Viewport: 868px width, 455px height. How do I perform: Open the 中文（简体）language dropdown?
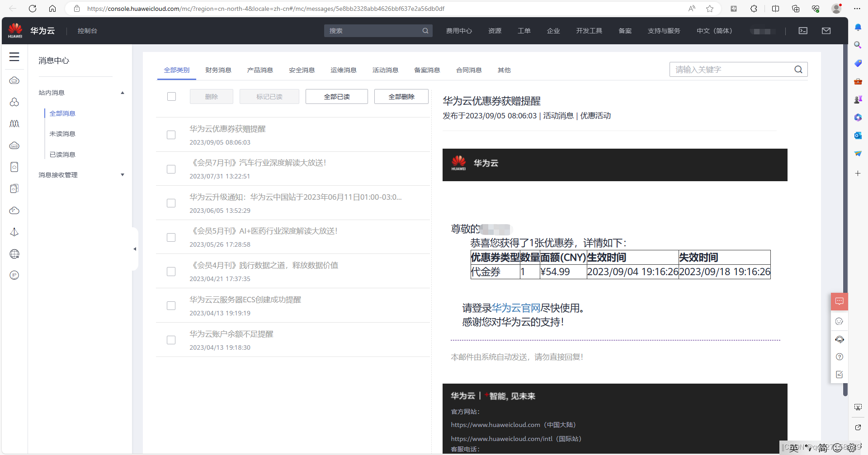(714, 31)
